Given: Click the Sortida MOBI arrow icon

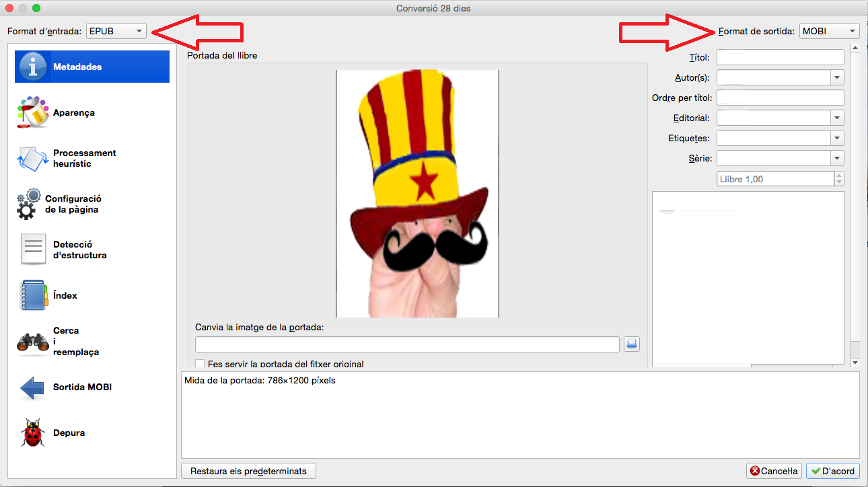Looking at the screenshot, I should coord(32,387).
